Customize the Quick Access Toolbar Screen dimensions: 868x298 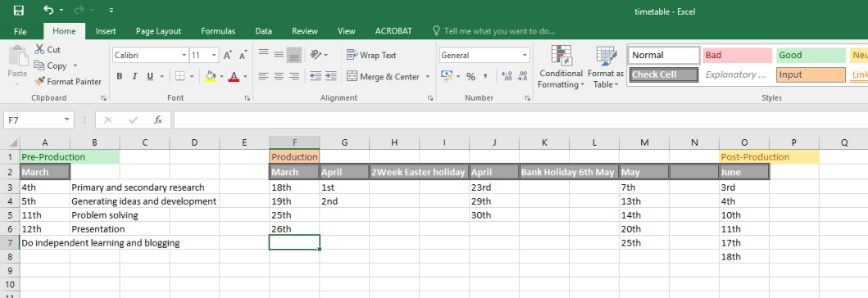click(111, 11)
